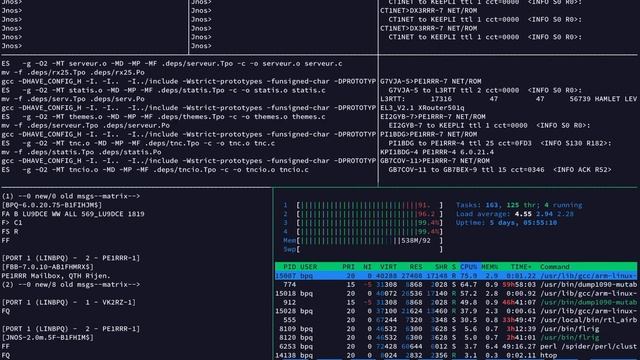Click 'mv -f .deps/serveur.Tpo .deps/serveur.Po' line
640x360 pixels.
coord(85,125)
